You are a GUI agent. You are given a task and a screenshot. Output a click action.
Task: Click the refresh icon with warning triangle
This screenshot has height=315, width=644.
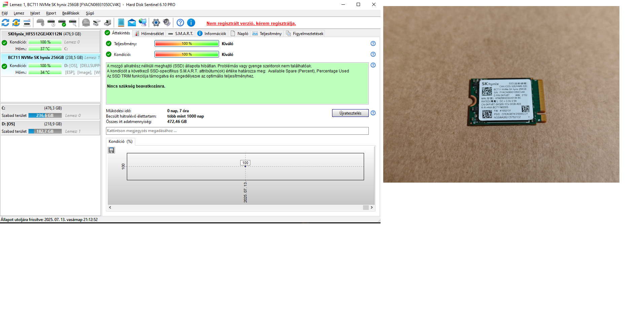16,23
